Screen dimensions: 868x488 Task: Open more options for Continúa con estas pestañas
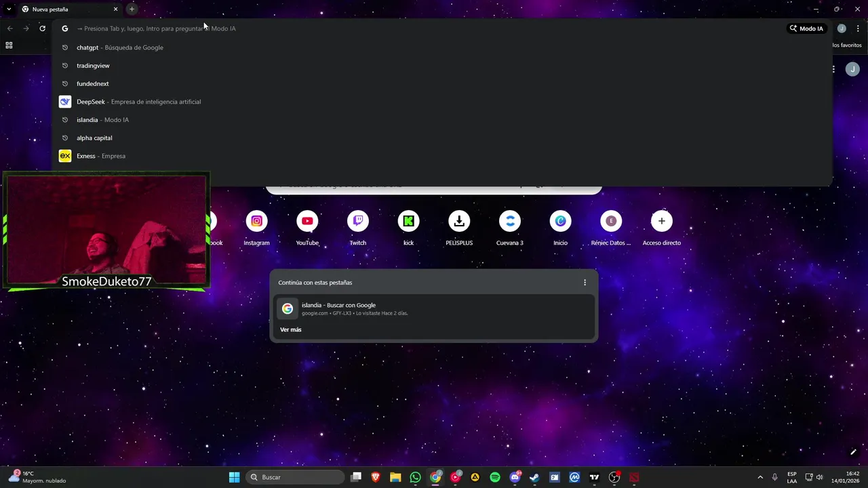click(x=585, y=283)
